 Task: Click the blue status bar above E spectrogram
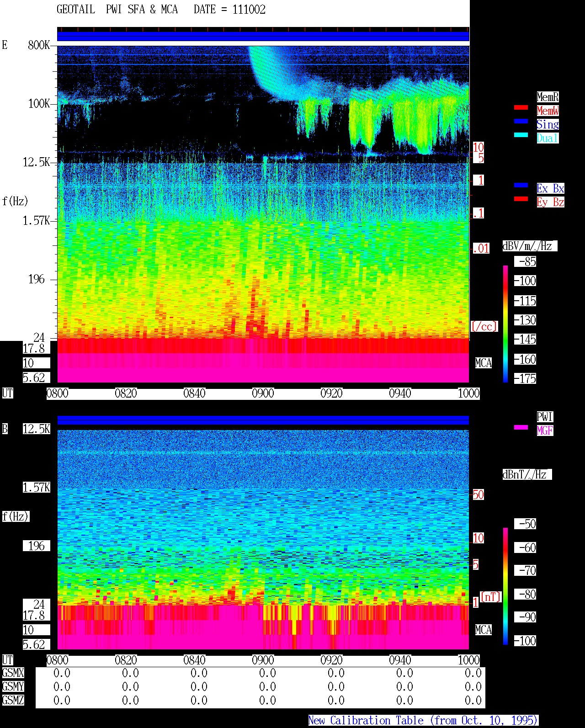(263, 36)
